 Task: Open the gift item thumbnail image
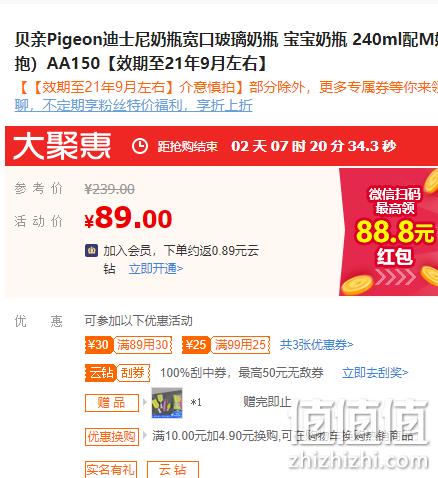pyautogui.click(x=167, y=403)
